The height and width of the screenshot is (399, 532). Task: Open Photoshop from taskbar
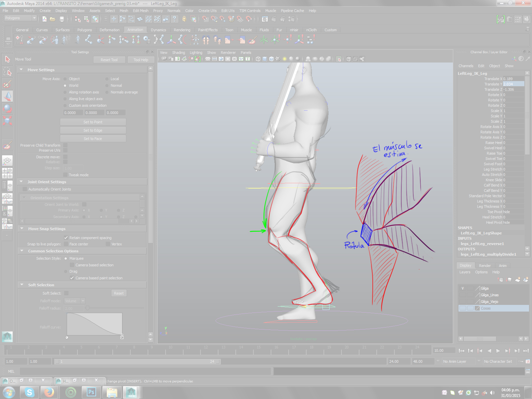[91, 392]
